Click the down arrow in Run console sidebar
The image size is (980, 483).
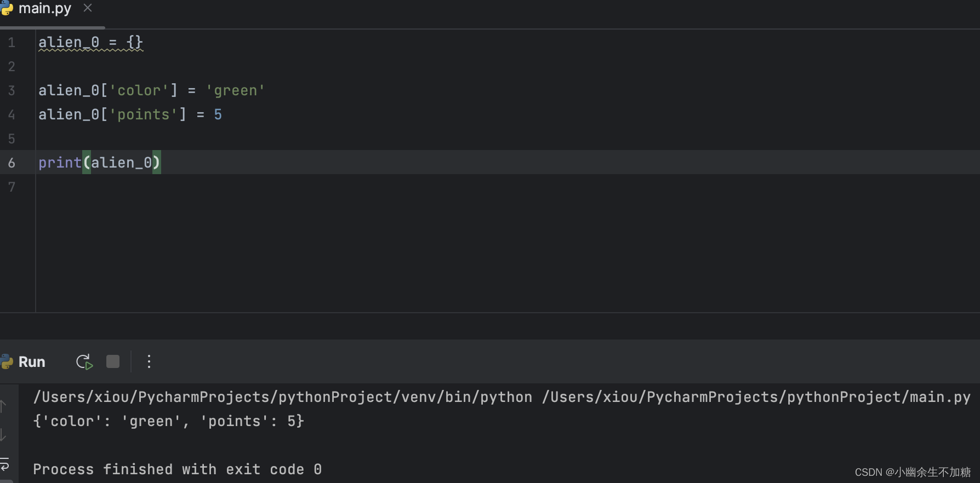coord(3,435)
